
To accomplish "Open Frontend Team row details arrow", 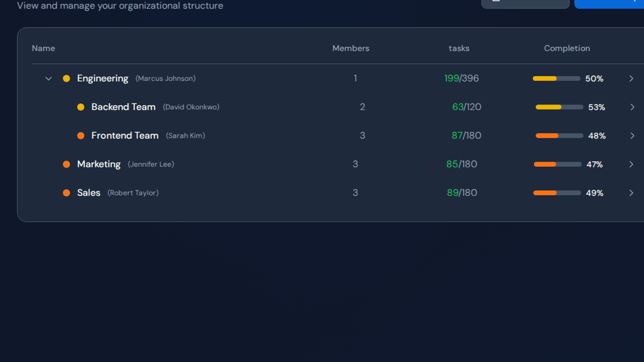I will tap(632, 136).
